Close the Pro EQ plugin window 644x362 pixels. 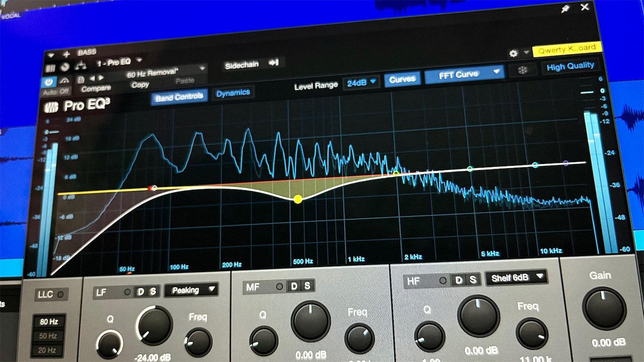[585, 7]
